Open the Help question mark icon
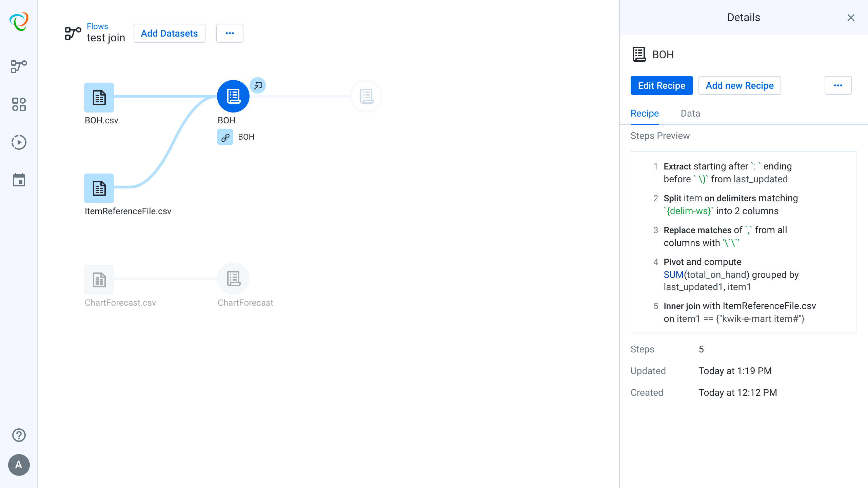 (x=19, y=435)
